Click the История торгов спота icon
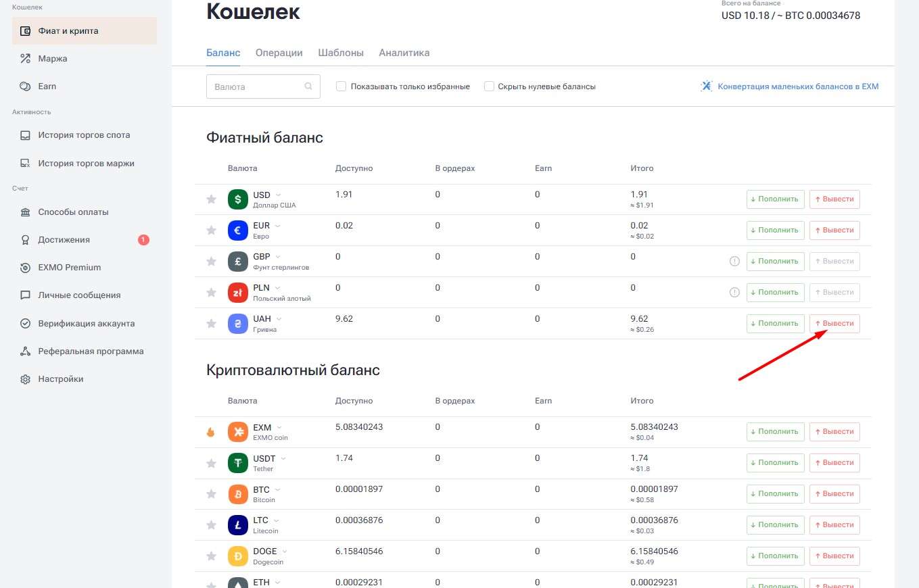This screenshot has width=919, height=588. 26,135
